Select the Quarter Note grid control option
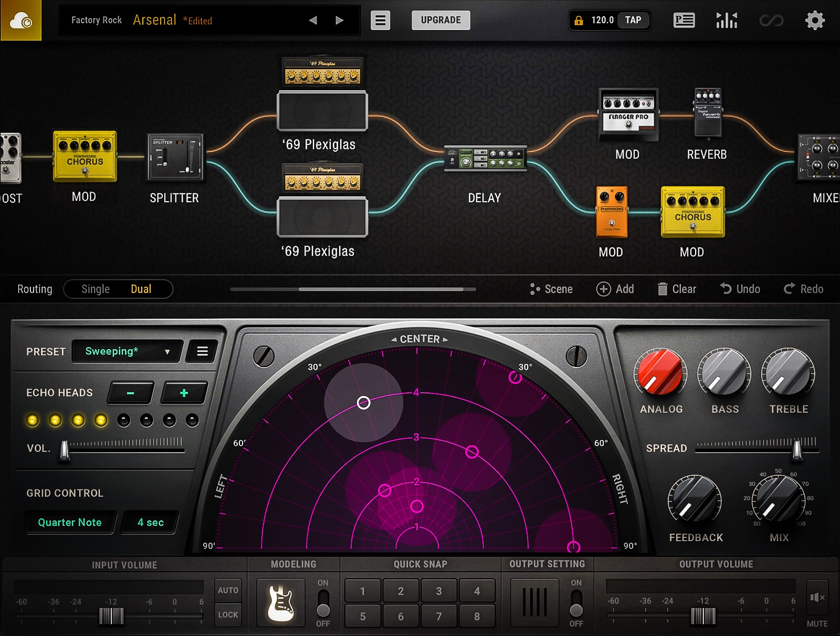This screenshot has width=840, height=636. point(70,522)
